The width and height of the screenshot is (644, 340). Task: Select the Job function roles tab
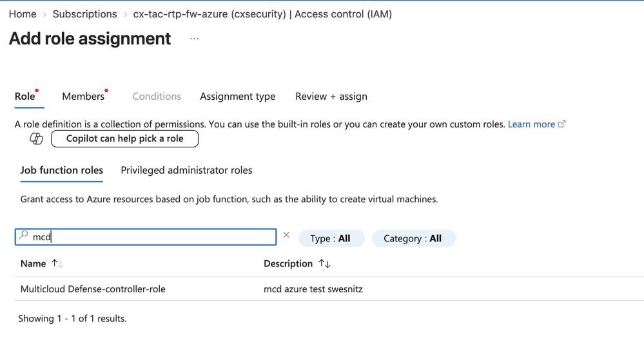62,170
